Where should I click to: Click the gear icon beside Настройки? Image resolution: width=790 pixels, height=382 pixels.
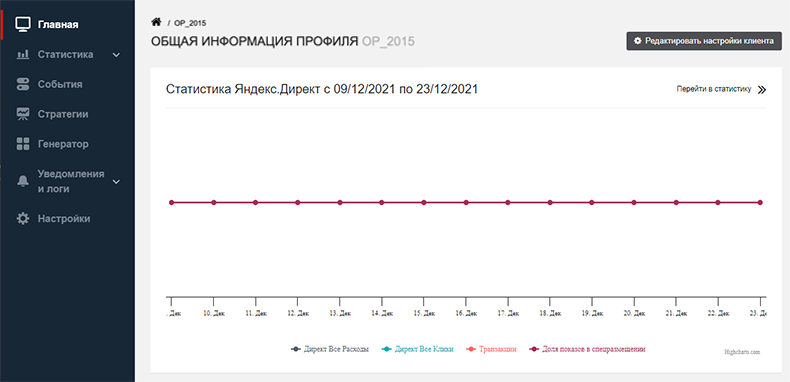[x=23, y=219]
